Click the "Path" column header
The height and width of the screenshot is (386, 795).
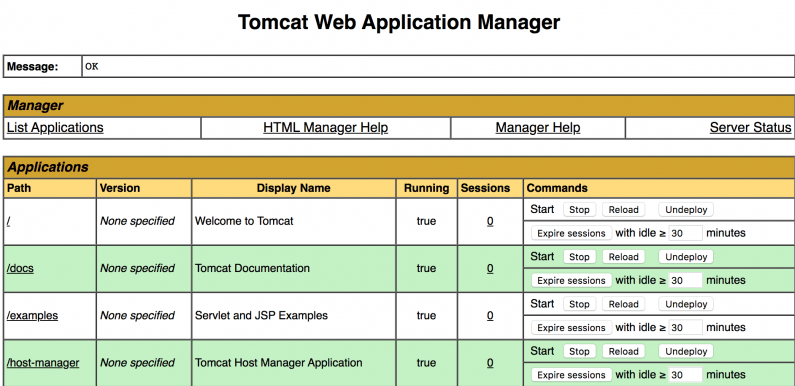click(19, 188)
